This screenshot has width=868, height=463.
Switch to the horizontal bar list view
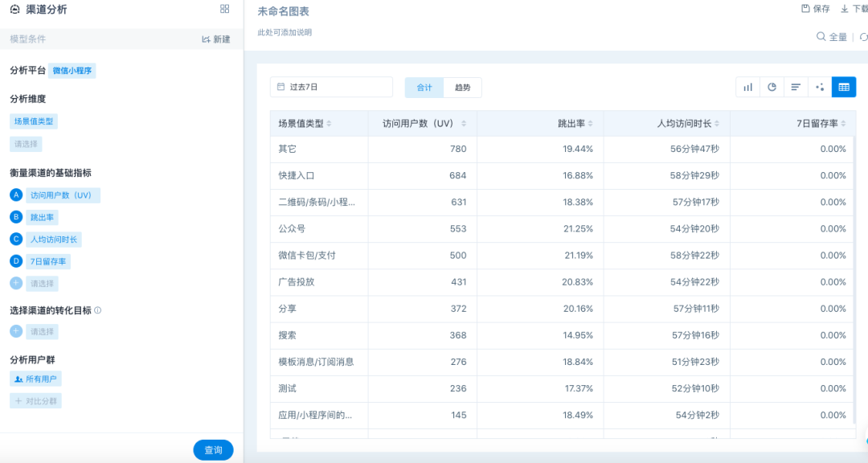point(796,87)
